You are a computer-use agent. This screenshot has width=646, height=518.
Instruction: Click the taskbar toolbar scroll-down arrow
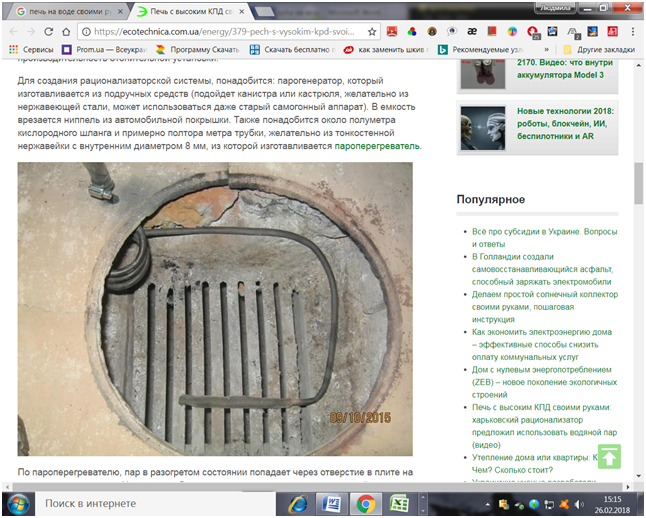[x=422, y=511]
